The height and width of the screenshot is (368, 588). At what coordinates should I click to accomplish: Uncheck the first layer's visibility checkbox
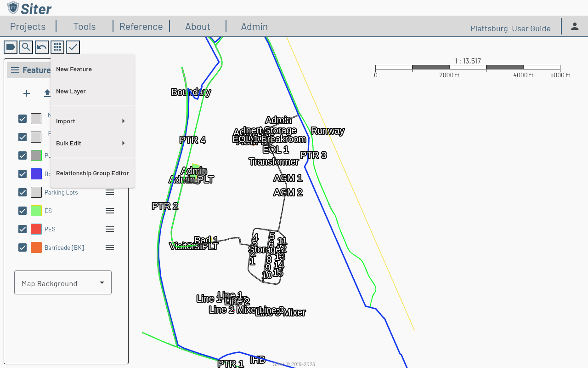click(23, 119)
